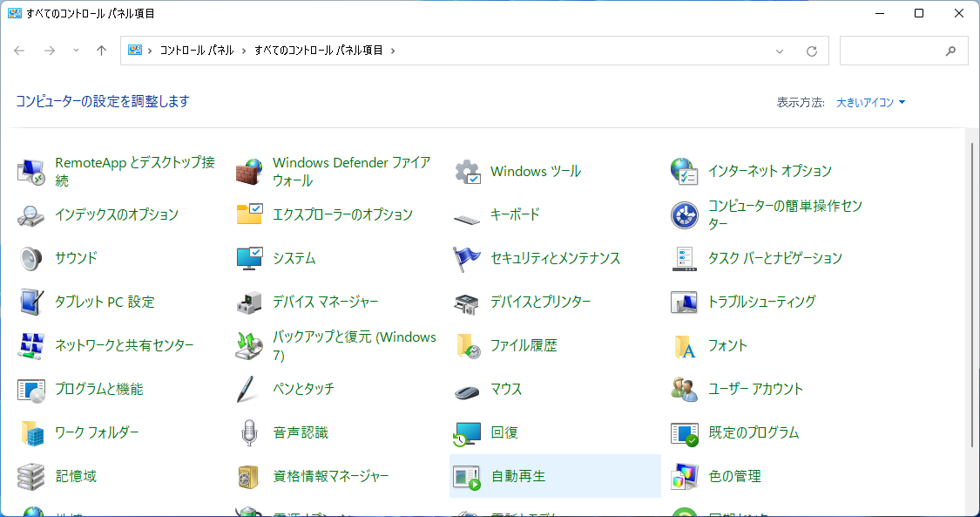Go forward with the forward arrow
This screenshot has height=517, width=980.
point(50,51)
